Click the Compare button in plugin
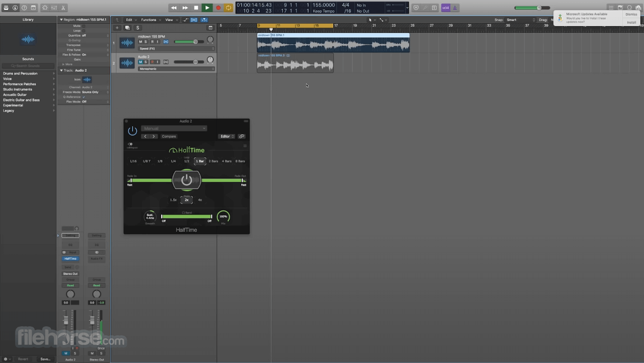Image resolution: width=644 pixels, height=363 pixels. pyautogui.click(x=169, y=136)
